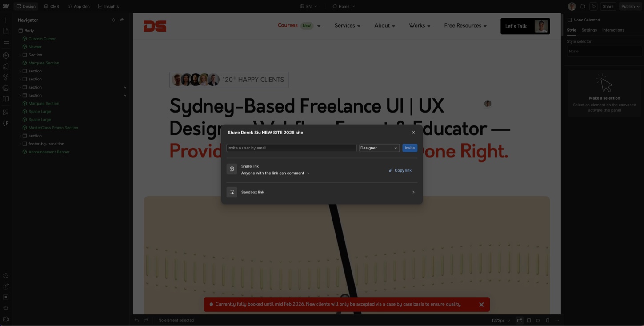Screen dimensions: 644x326
Task: Click Copy link in share dialog
Action: coord(400,170)
